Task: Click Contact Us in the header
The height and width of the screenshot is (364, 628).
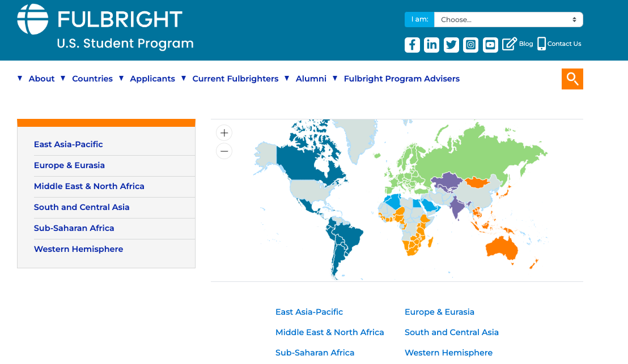Action: tap(564, 44)
